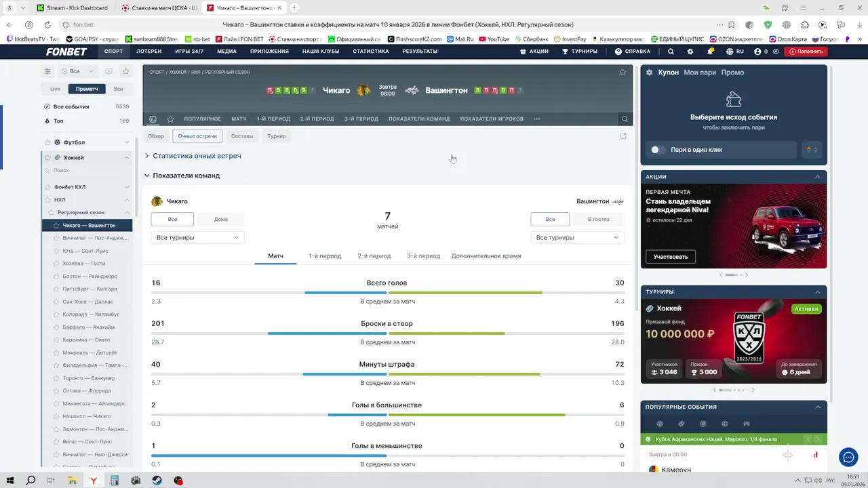Open Дополнительное время statistics tab
Viewport: 868px width, 488px height.
486,256
